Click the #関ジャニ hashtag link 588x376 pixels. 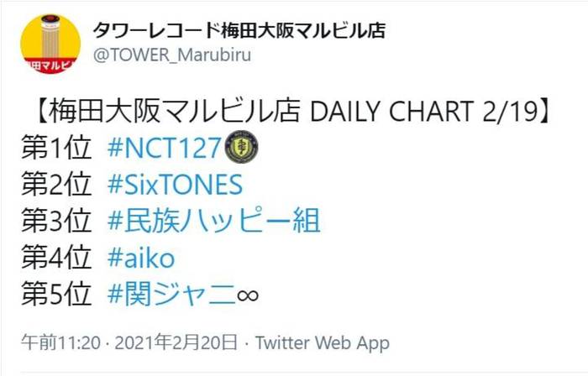coord(171,295)
